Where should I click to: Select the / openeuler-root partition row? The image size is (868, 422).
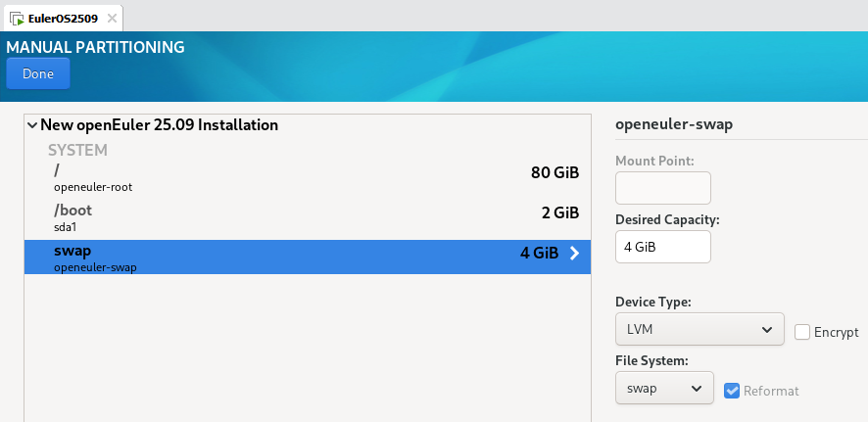point(308,178)
